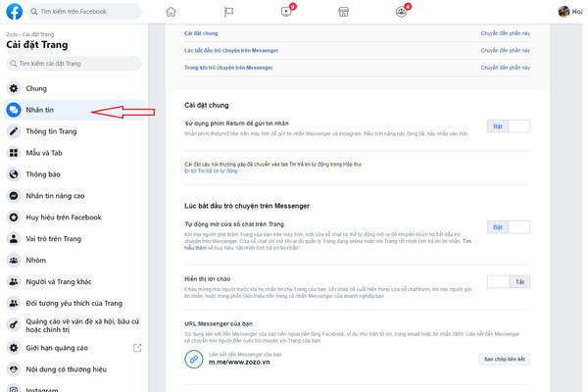Screen dimensions: 588x392
Task: Open Huy hiệu trên Facebook menu item
Action: pos(73,218)
